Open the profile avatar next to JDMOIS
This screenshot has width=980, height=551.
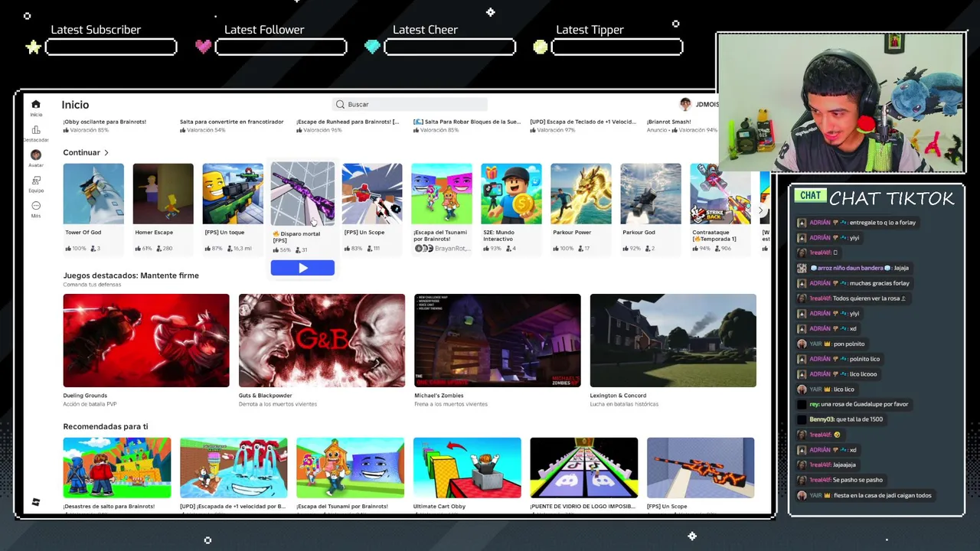pos(685,104)
